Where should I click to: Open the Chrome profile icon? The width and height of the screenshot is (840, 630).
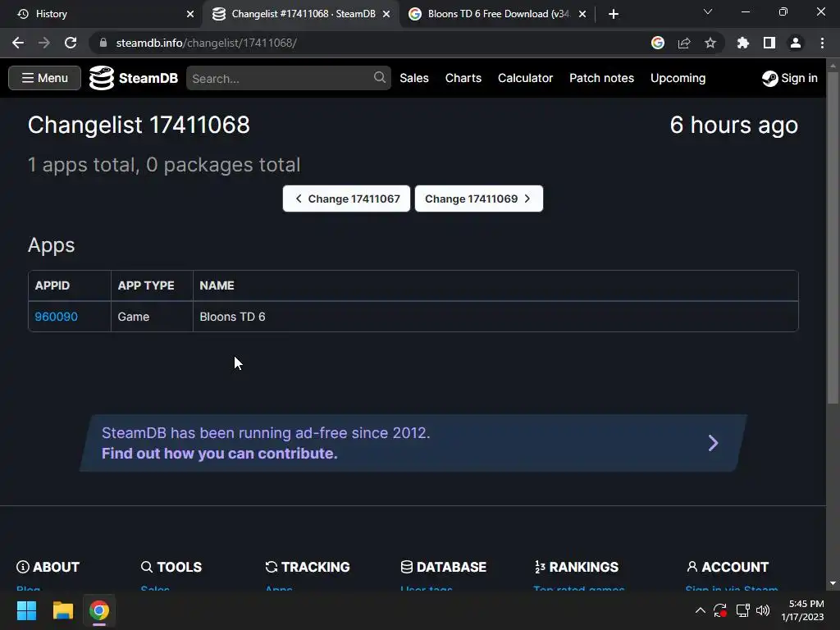coord(796,43)
